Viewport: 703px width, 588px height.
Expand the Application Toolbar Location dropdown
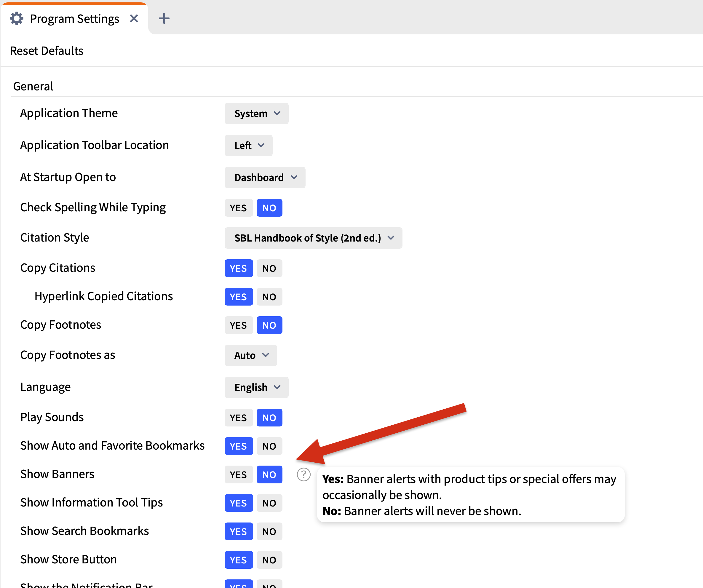[248, 145]
